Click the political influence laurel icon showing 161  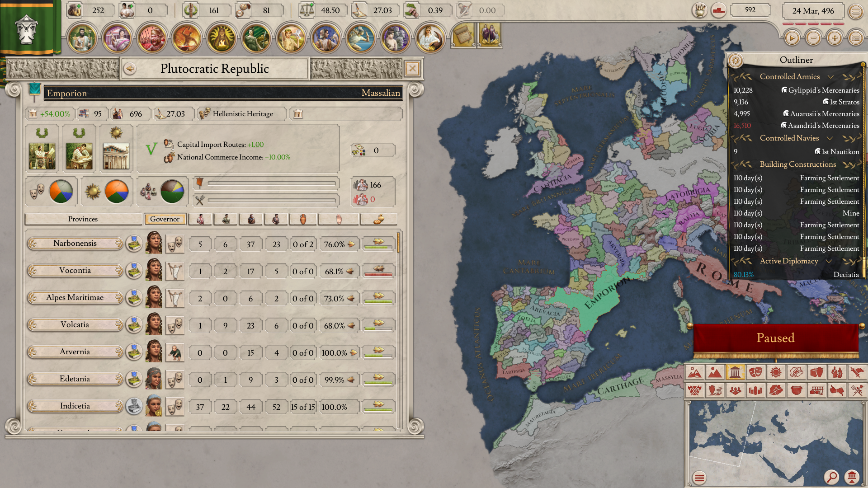coord(190,10)
